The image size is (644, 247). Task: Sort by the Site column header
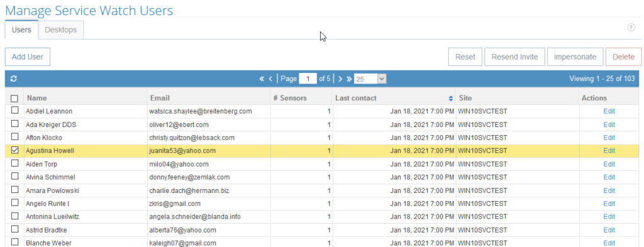[518, 98]
